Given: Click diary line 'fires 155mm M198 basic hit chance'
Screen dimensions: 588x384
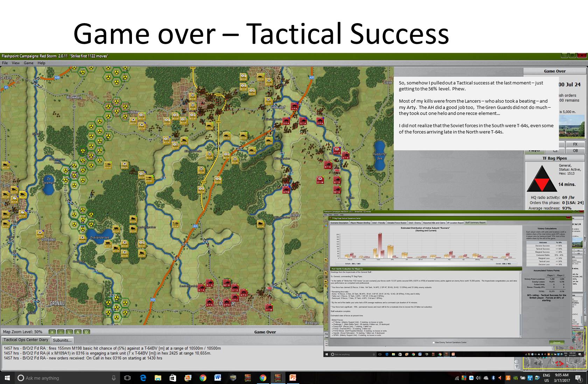Looking at the screenshot, I should coord(112,348).
